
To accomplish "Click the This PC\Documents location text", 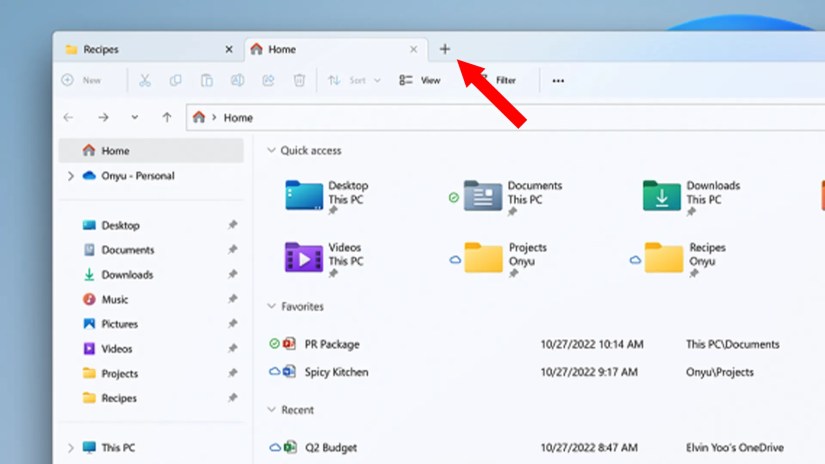I will 732,345.
